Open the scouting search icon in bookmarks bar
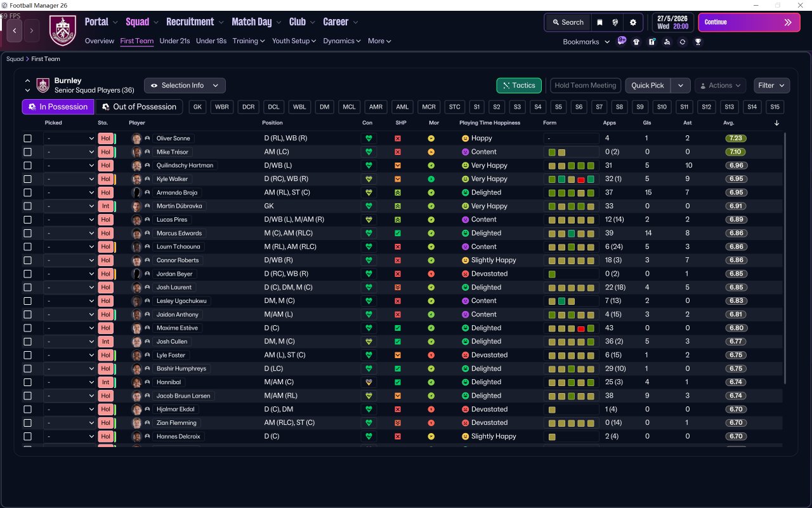Image resolution: width=812 pixels, height=508 pixels. coord(667,42)
